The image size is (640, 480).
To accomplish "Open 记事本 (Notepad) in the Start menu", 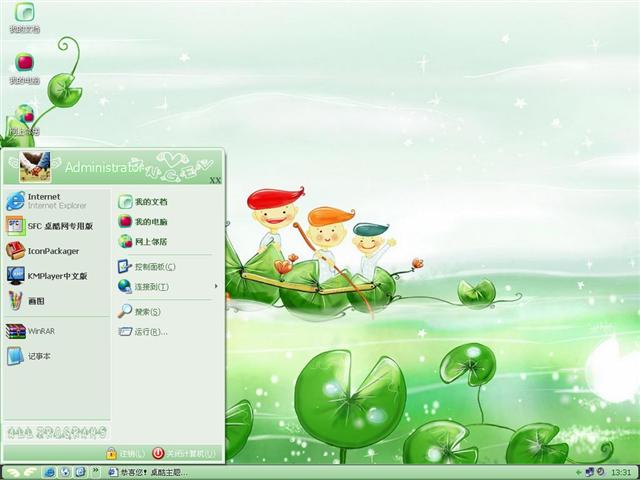I will tap(56, 356).
